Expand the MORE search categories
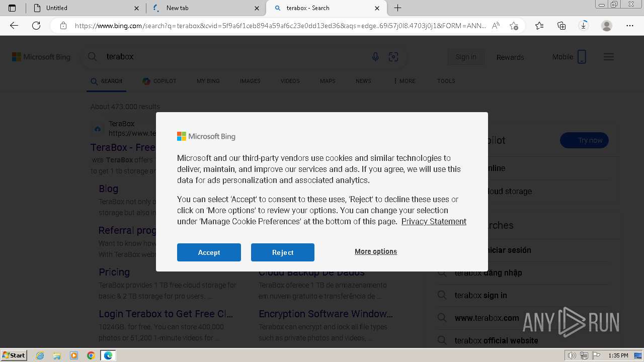The image size is (644, 362). (x=405, y=81)
